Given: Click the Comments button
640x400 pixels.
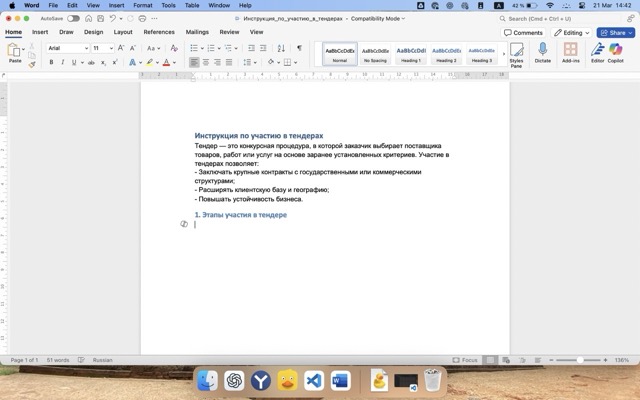Looking at the screenshot, I should click(524, 32).
